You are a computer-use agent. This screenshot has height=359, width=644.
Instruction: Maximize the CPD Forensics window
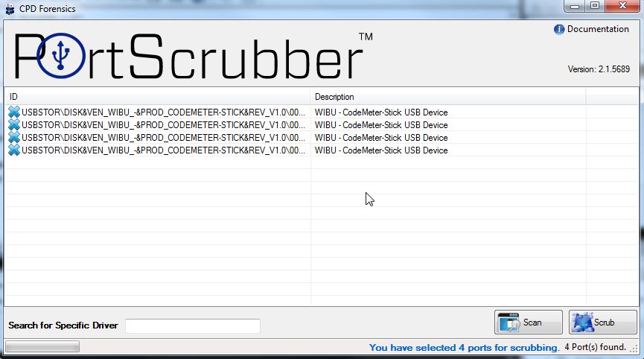[595, 6]
